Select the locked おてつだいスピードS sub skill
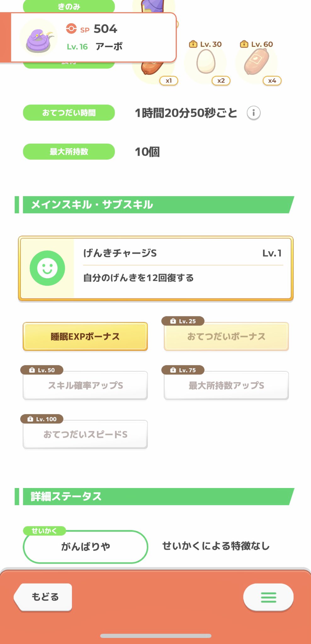This screenshot has height=644, width=311. 85,434
